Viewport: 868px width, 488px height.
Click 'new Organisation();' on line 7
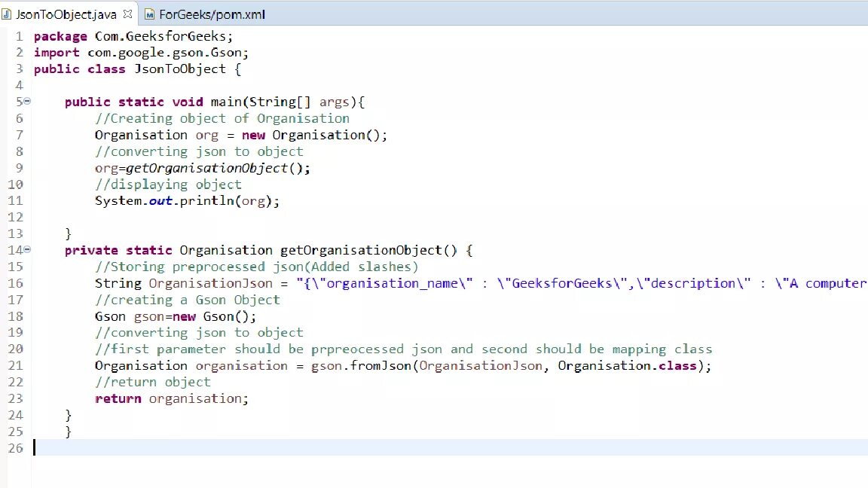click(314, 135)
